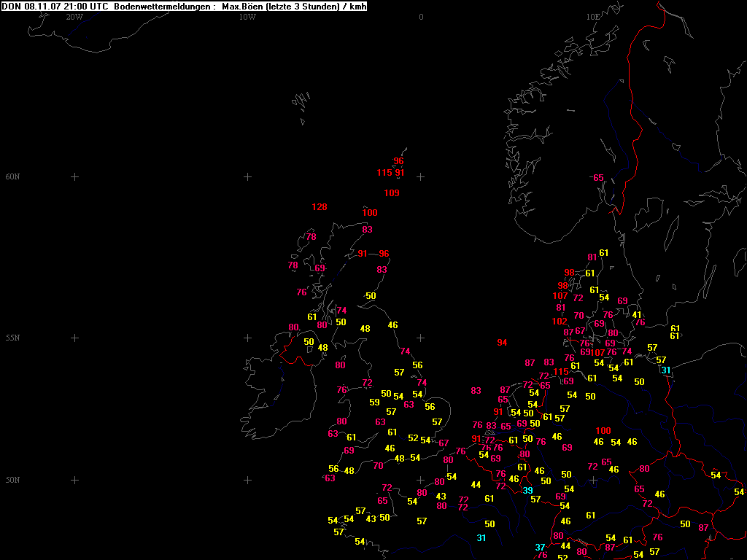747x560 pixels.
Task: Click the 20W longitude label
Action: click(x=74, y=17)
